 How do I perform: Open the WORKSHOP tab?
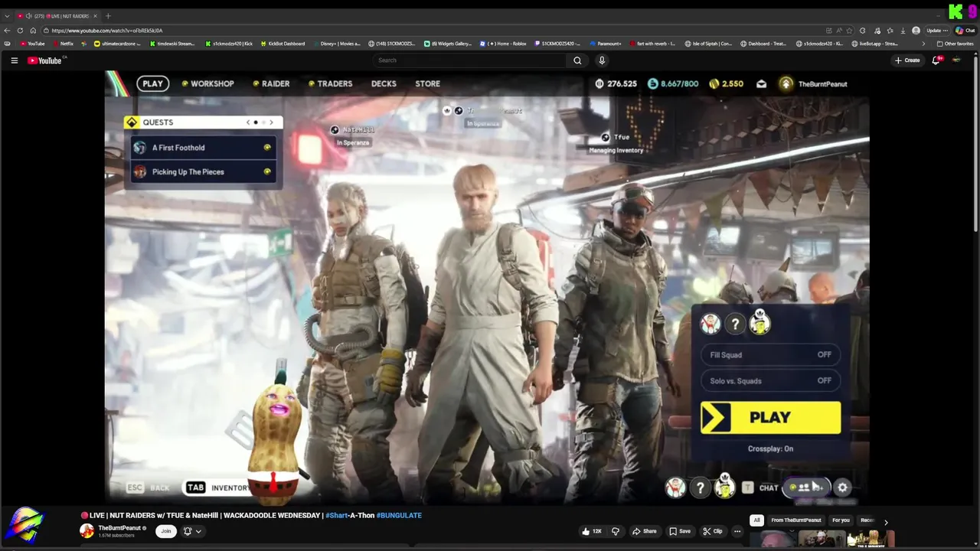click(207, 84)
